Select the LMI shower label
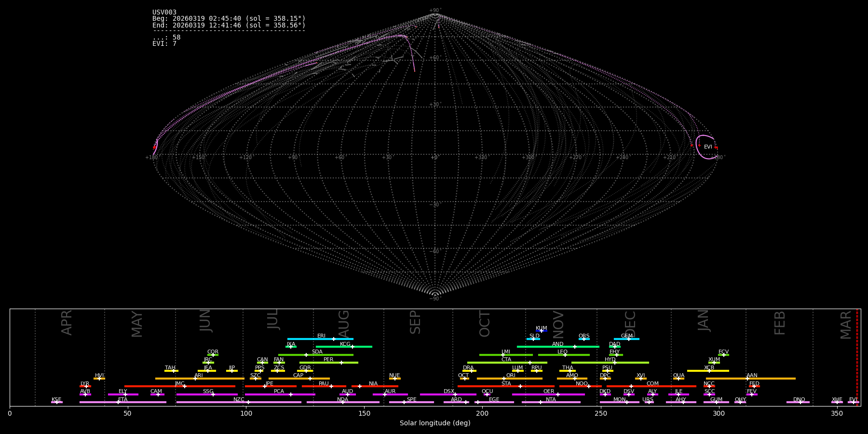Viewport: 868px width, 434px height. pos(506,352)
